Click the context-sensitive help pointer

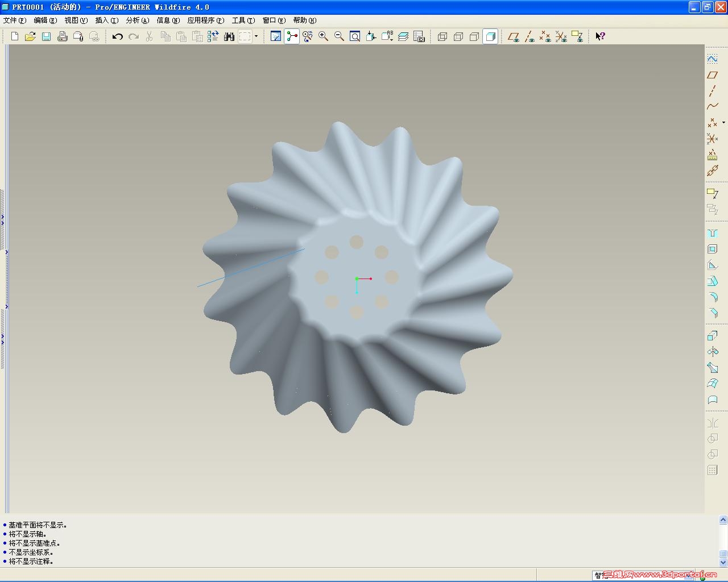coord(600,36)
